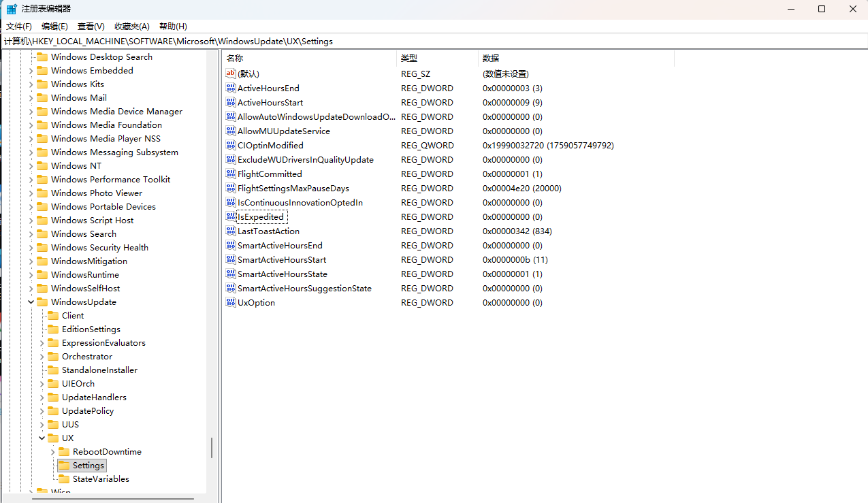Viewport: 868px width, 503px height.
Task: Click the REG_SZ type cell
Action: tap(415, 74)
